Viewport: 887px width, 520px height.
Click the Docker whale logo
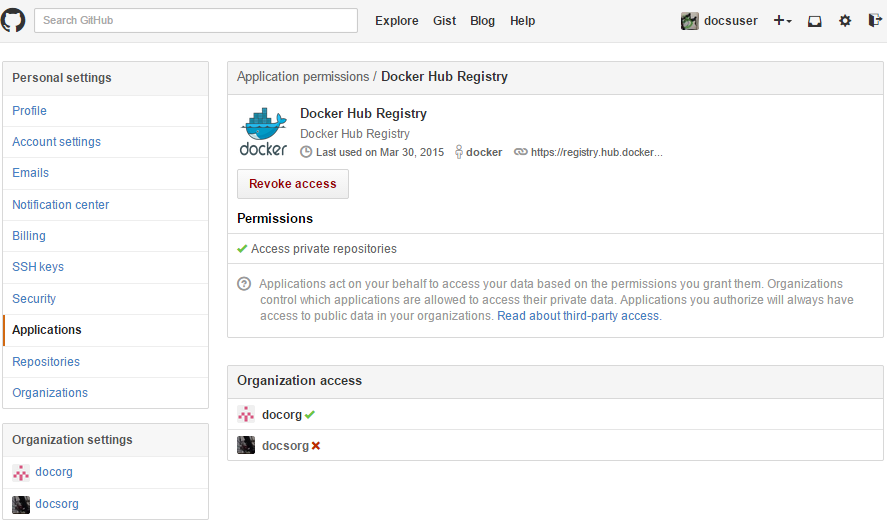pyautogui.click(x=264, y=131)
